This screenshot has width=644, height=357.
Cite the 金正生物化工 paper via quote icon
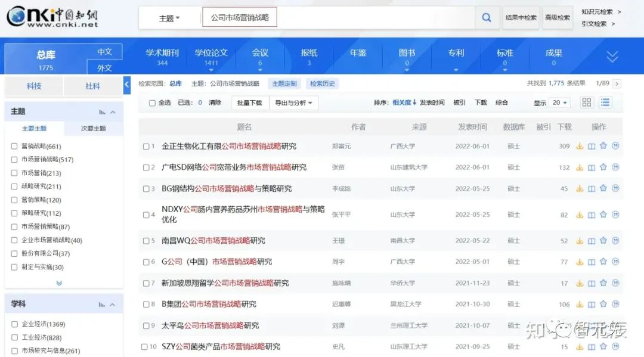pyautogui.click(x=615, y=145)
